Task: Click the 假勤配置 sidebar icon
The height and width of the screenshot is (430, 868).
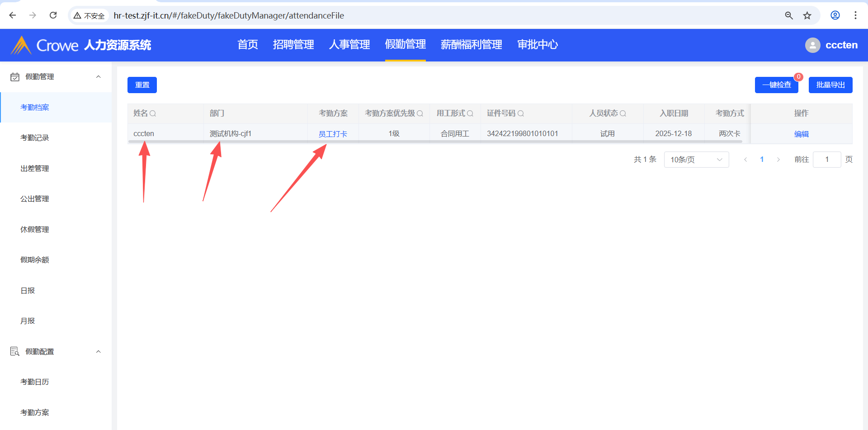Action: [15, 351]
